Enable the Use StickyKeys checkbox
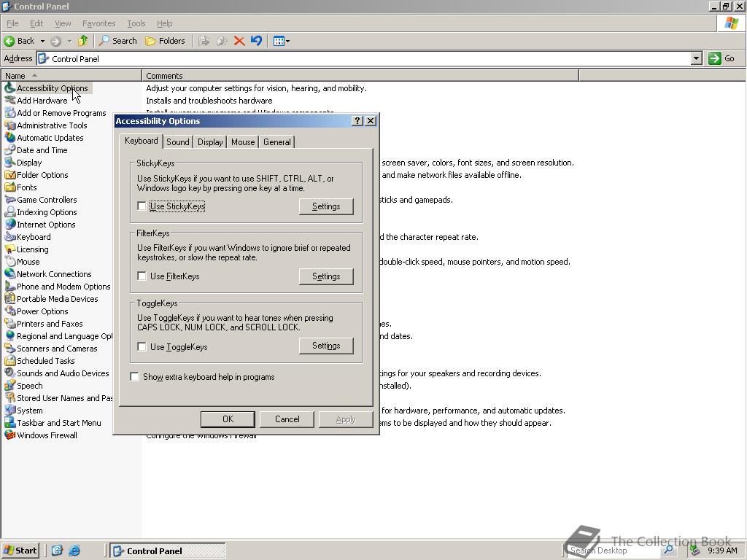This screenshot has height=560, width=747. [142, 206]
